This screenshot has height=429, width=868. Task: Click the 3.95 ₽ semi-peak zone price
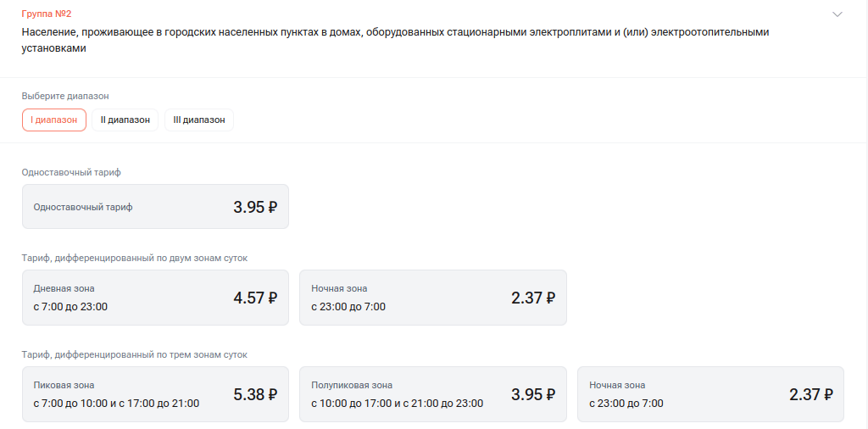pos(533,394)
